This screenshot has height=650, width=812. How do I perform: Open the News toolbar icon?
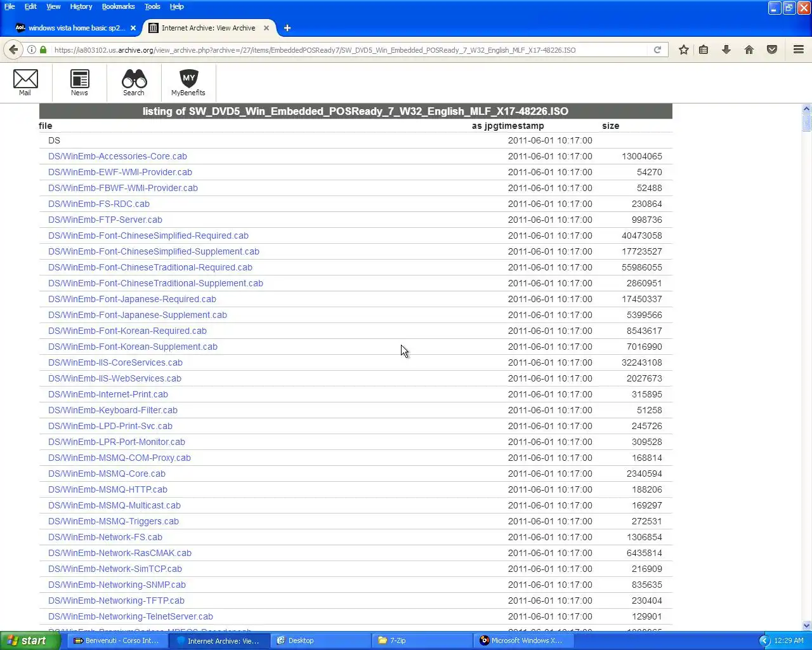79,79
